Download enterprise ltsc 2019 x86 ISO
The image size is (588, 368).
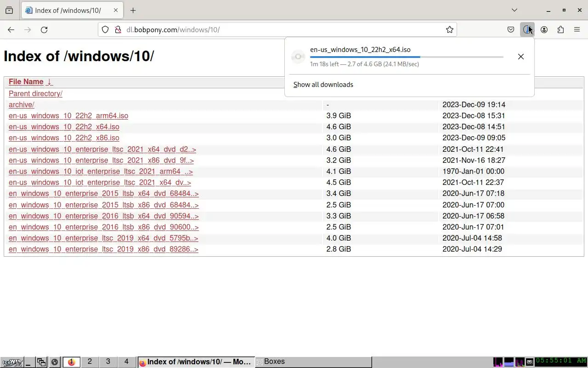coord(103,249)
